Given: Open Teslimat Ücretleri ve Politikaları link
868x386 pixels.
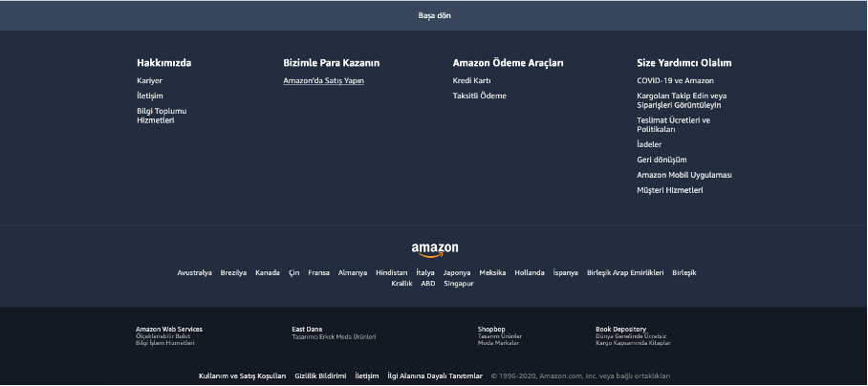Looking at the screenshot, I should [x=673, y=124].
